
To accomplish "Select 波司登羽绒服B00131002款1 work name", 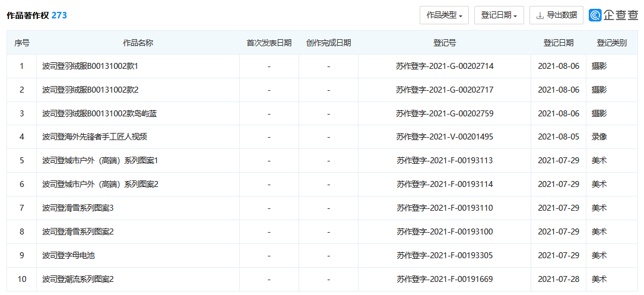I will [x=90, y=66].
